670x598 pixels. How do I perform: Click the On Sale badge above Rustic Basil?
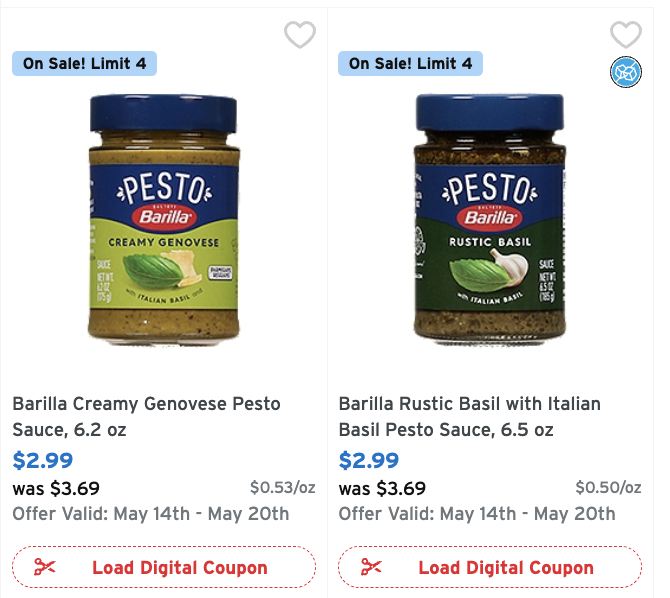410,64
